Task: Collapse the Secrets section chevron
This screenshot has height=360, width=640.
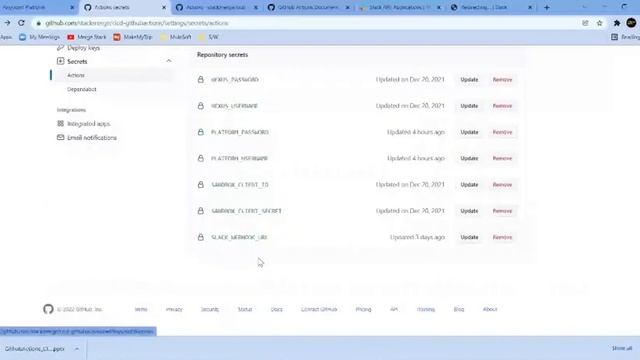Action: (x=169, y=61)
